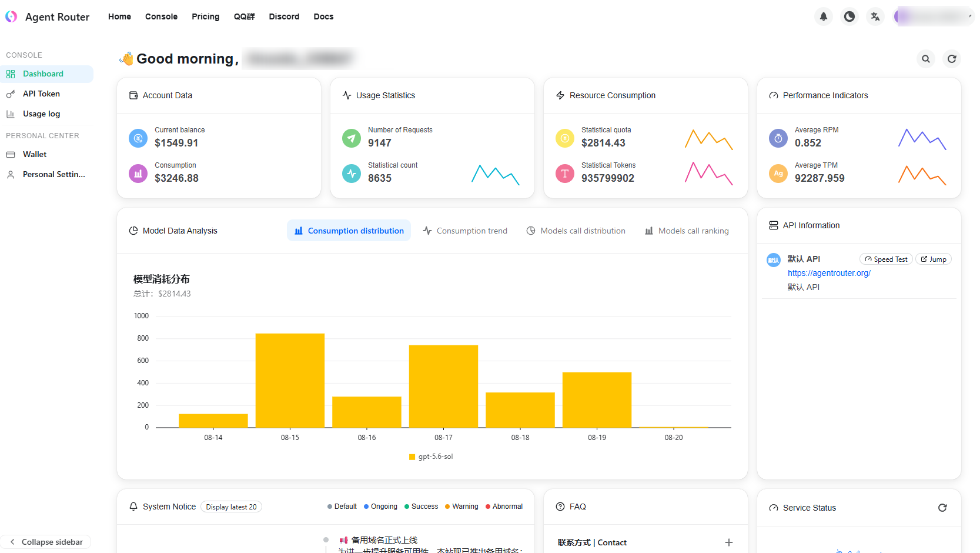Click the Agent Router logo
Image resolution: width=980 pixels, height=553 pixels.
[11, 16]
